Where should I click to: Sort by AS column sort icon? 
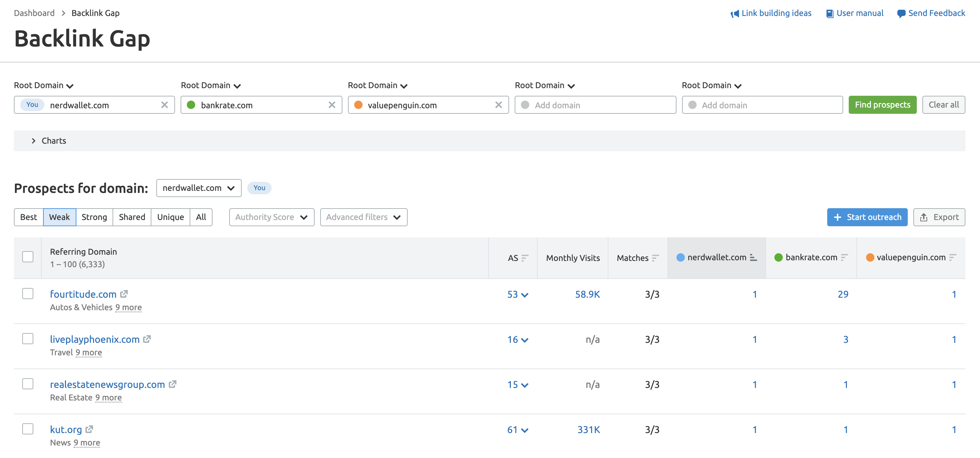(x=525, y=258)
